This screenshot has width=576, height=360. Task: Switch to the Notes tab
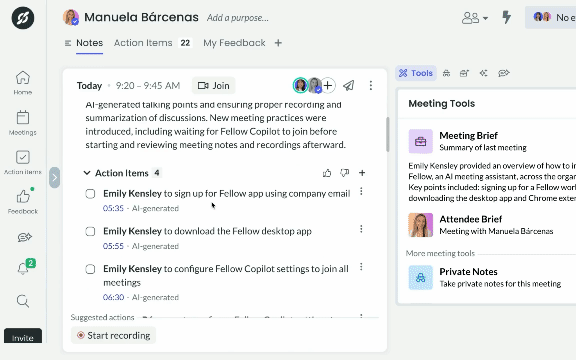pos(89,43)
